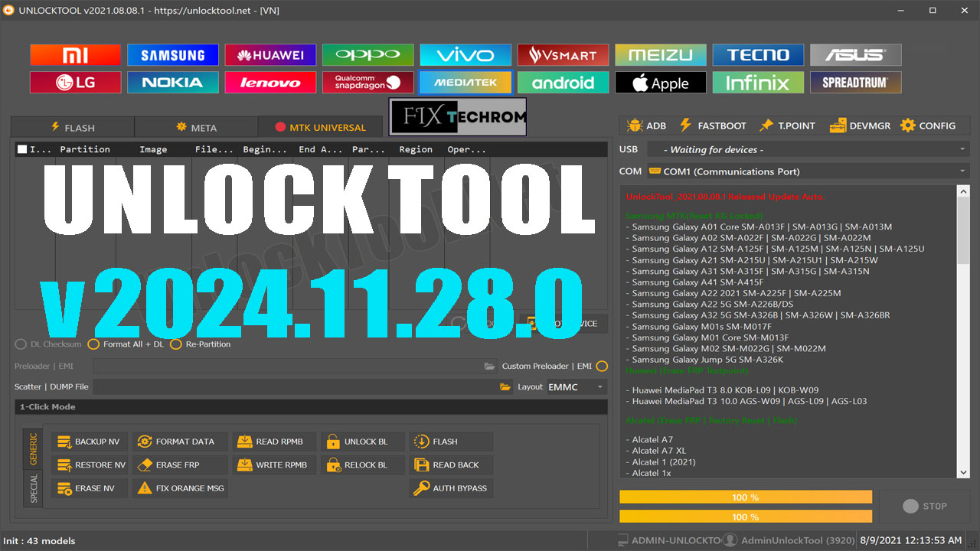Pick the Vivo brand logo
Viewport: 980px width, 551px height.
point(465,54)
